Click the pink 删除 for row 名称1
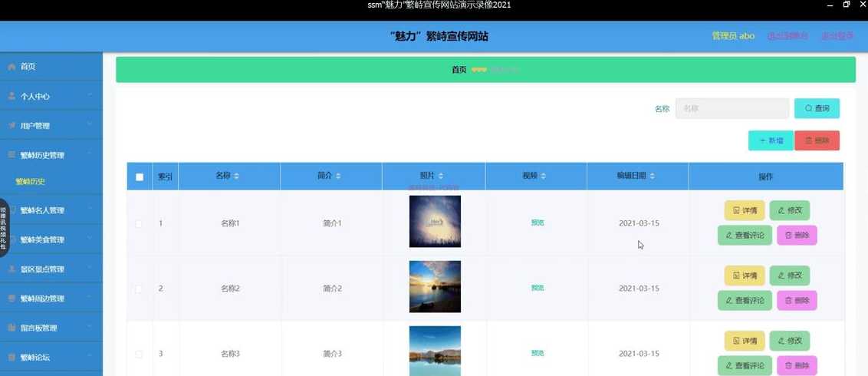This screenshot has width=868, height=376. (797, 236)
